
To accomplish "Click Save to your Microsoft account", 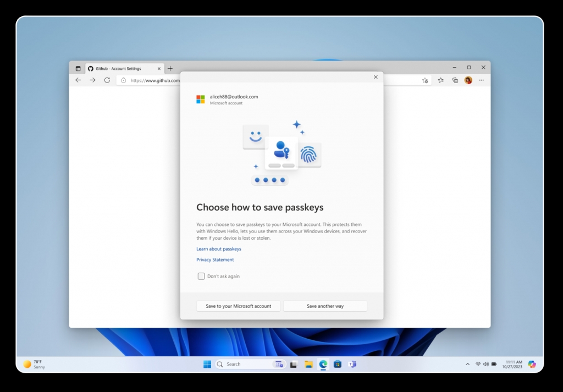I will (238, 306).
